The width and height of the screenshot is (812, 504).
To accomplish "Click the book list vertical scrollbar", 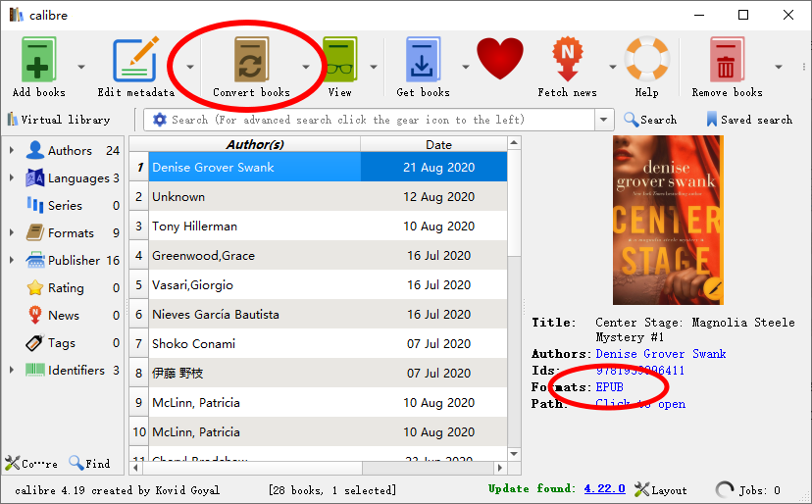I will click(514, 204).
